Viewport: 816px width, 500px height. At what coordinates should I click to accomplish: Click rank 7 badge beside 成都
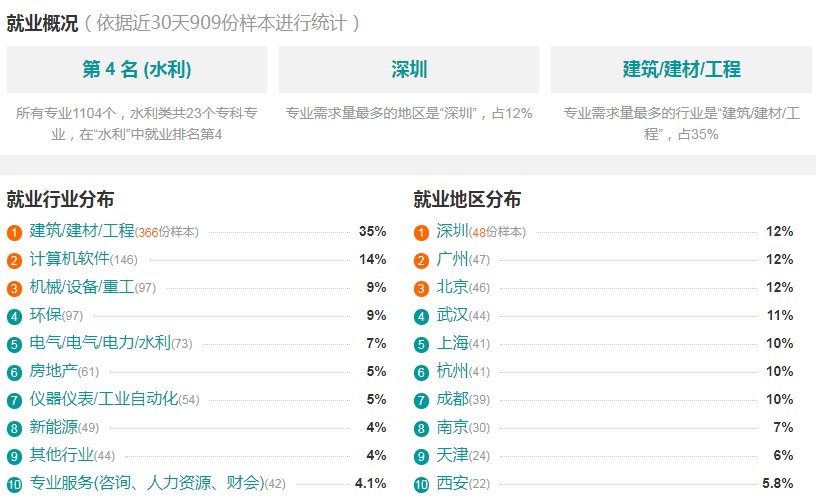(x=422, y=401)
